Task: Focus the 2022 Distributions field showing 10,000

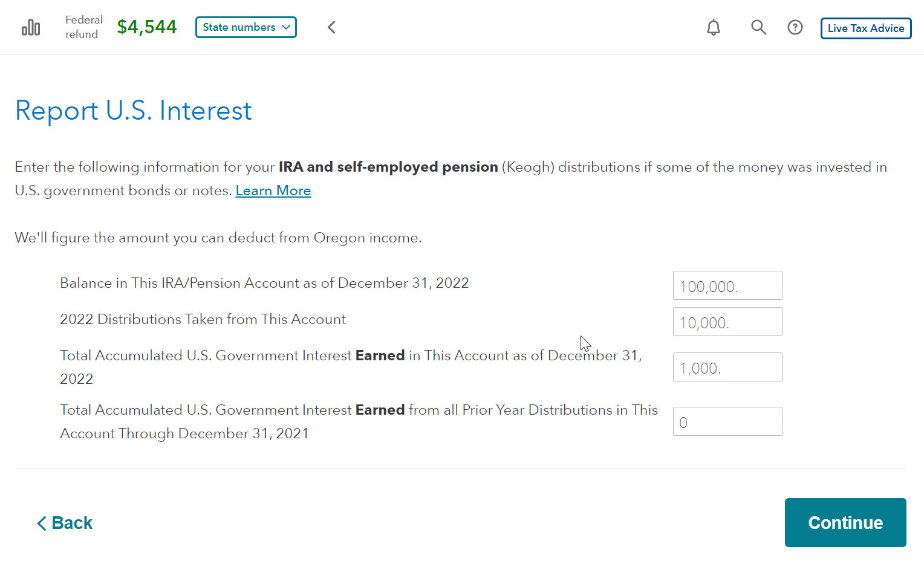Action: [727, 322]
